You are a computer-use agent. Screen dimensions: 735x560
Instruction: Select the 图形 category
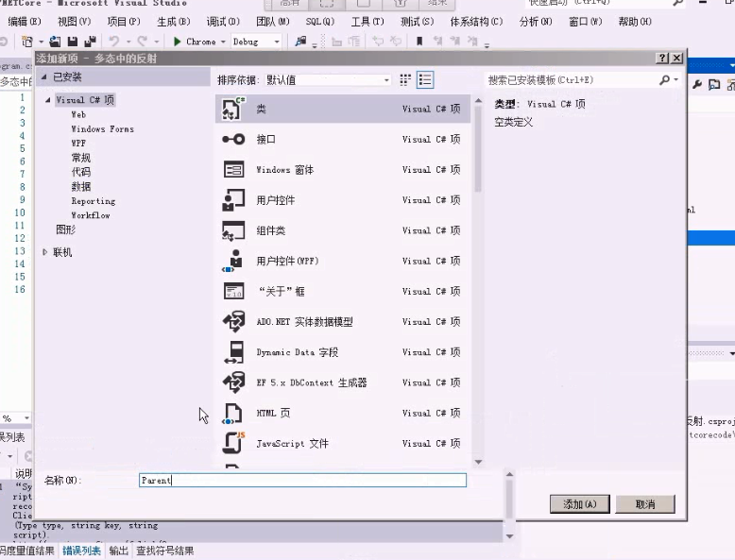pos(65,229)
